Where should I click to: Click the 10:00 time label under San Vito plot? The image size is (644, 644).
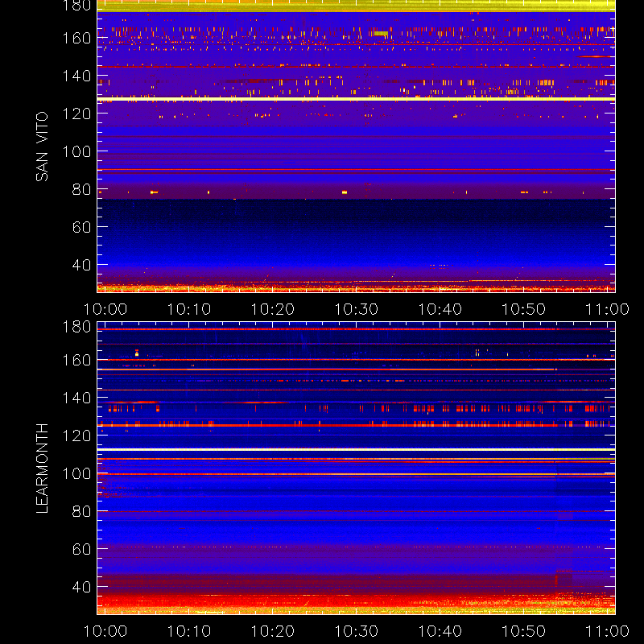tap(105, 309)
